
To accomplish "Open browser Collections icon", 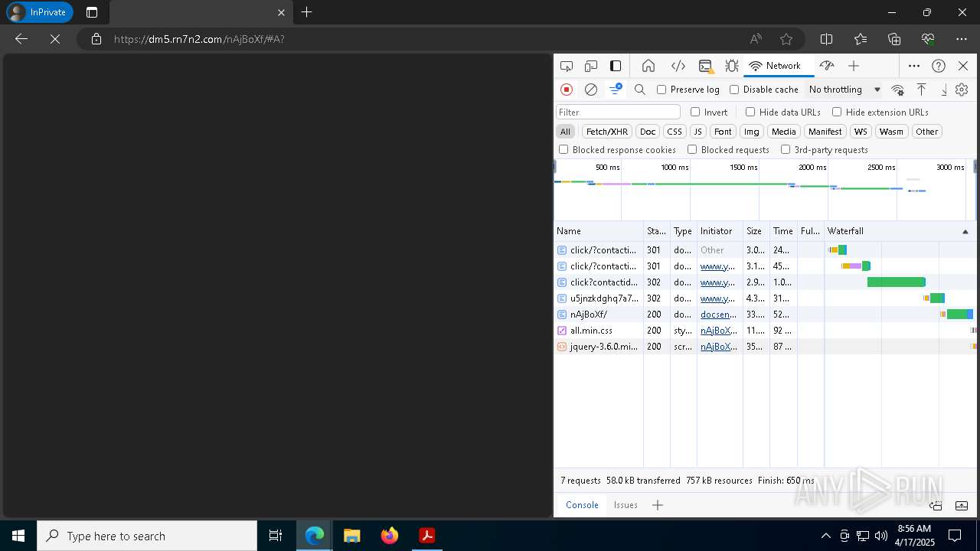I will 894,39.
